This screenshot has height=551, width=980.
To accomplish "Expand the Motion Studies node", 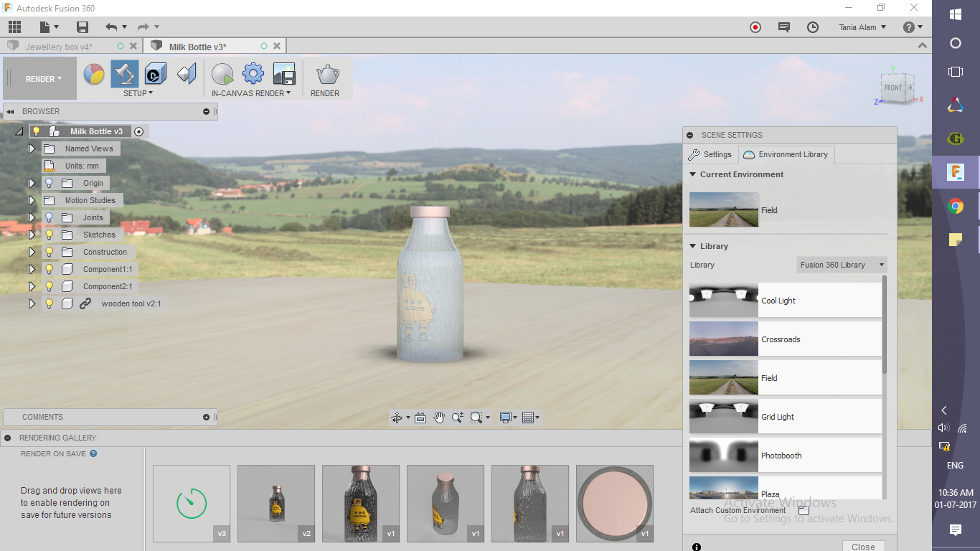I will pos(32,200).
